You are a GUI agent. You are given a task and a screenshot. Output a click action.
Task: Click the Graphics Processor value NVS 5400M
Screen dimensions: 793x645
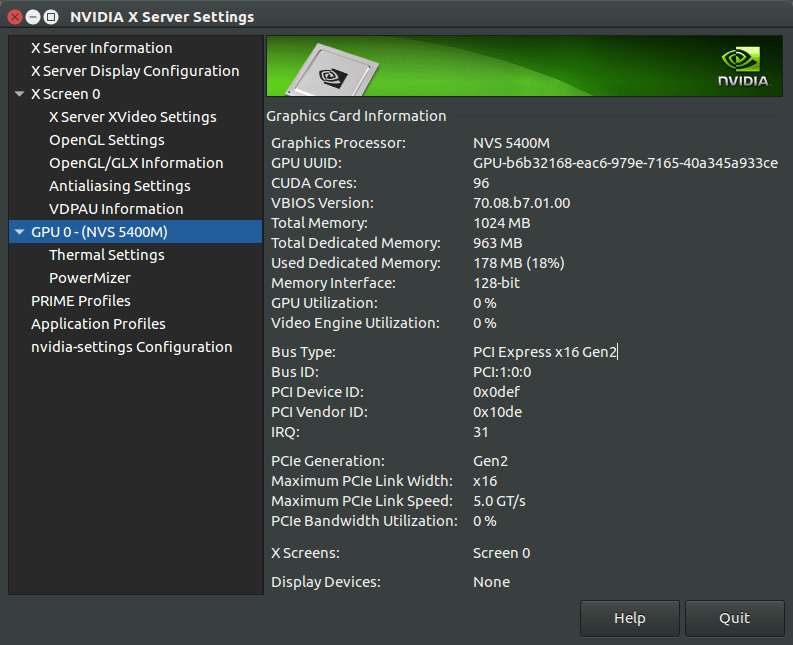tap(511, 143)
